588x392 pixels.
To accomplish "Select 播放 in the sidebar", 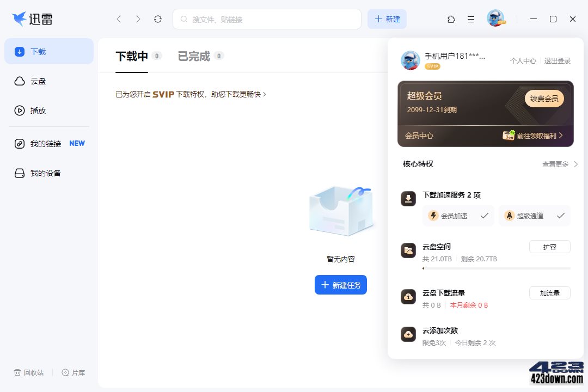I will click(x=49, y=111).
